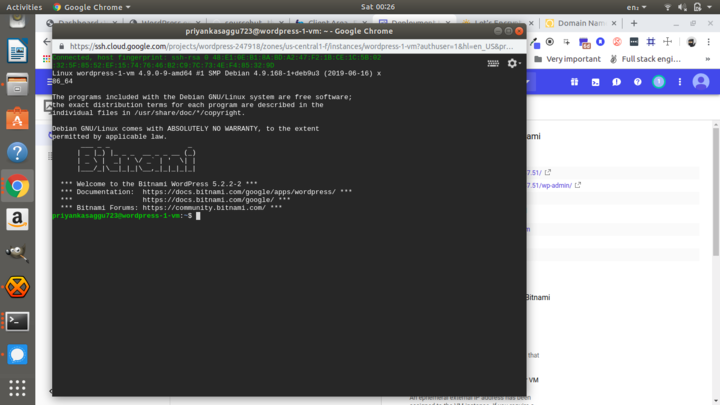This screenshot has width=720, height=405.
Task: Open the Google account avatar
Action: [x=701, y=82]
